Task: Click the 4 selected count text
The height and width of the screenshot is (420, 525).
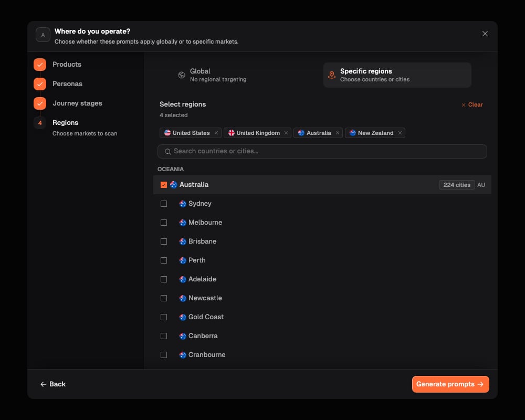Action: point(173,115)
